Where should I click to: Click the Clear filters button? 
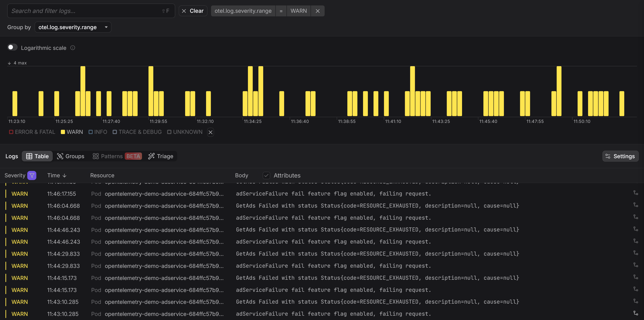pos(193,11)
